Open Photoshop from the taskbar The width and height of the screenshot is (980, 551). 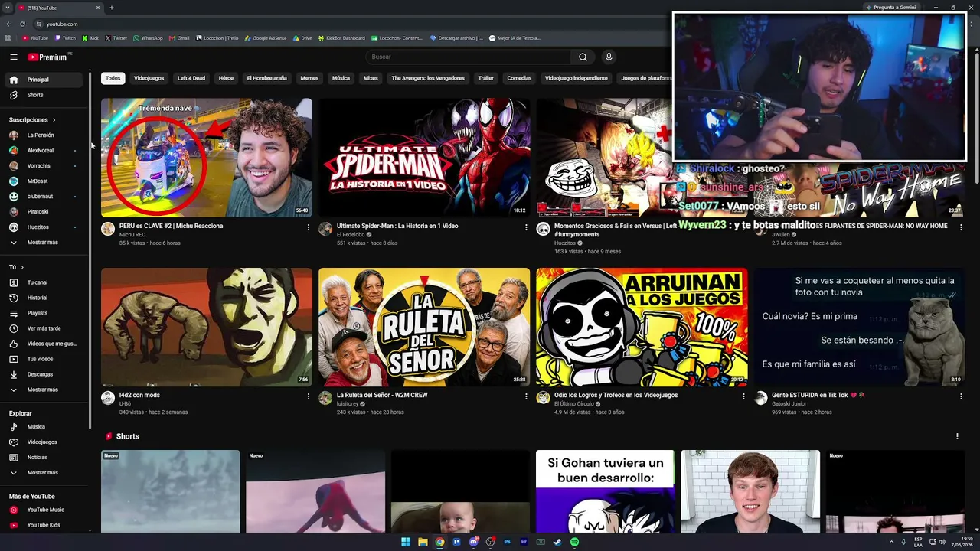(507, 542)
